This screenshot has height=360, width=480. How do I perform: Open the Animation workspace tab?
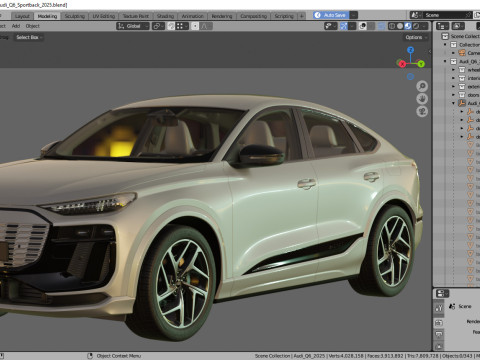tap(192, 16)
